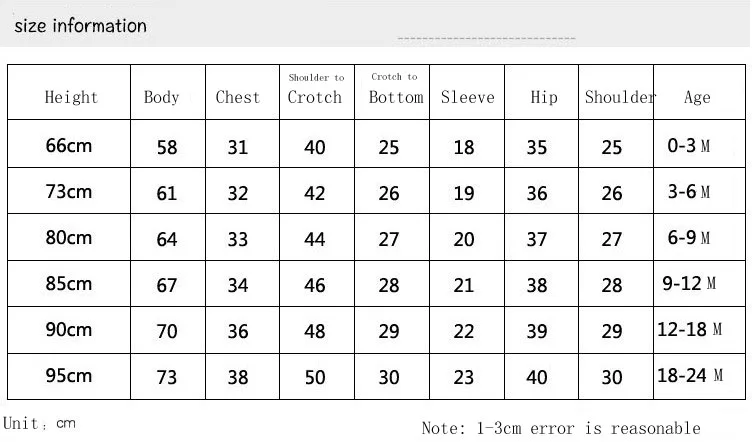This screenshot has width=752, height=442.
Task: Click the Sleeve column header
Action: pos(468,97)
